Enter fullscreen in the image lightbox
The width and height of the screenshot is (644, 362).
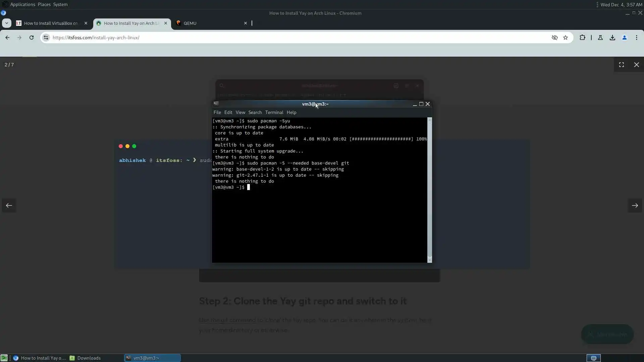622,65
